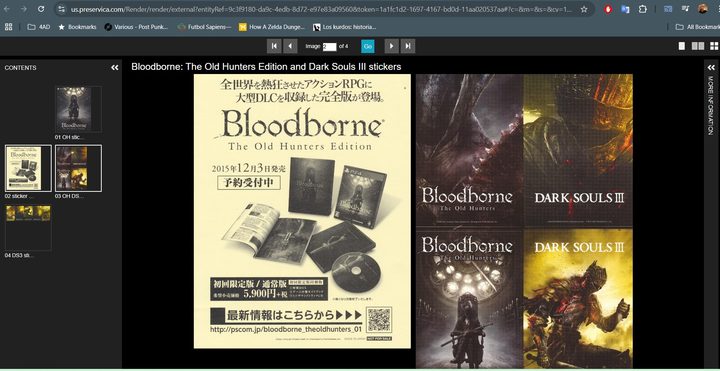
Task: Open thumbnail 01 OH stic...
Action: point(78,109)
